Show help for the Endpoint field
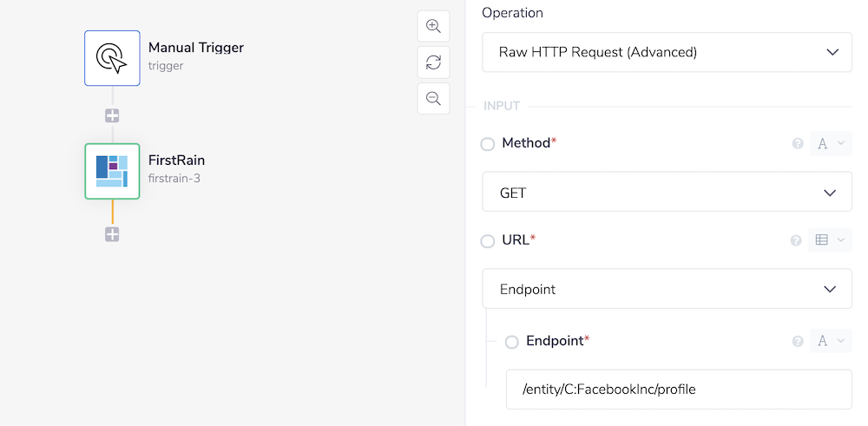This screenshot has height=426, width=868. pyautogui.click(x=798, y=342)
